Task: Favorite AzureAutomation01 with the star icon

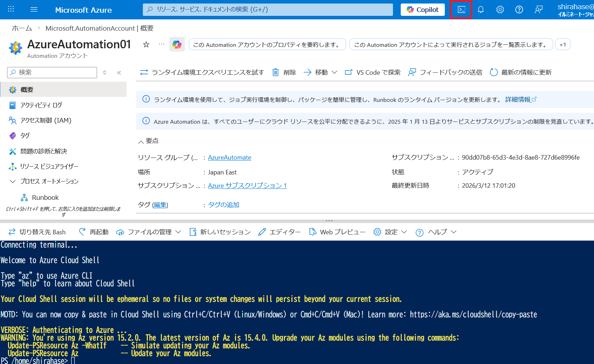Action: tap(146, 44)
